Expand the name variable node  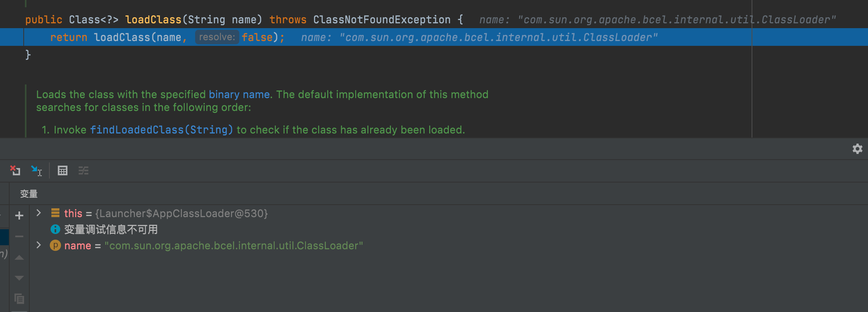pos(38,245)
